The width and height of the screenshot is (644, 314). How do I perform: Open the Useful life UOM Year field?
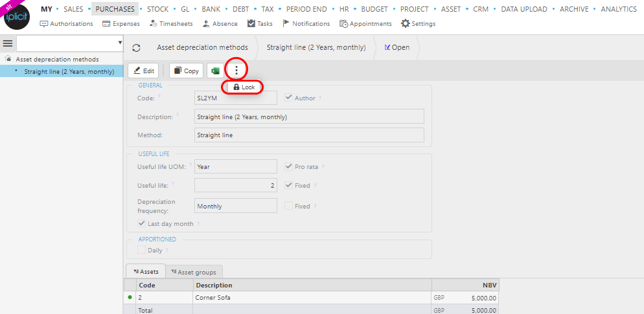pos(236,166)
